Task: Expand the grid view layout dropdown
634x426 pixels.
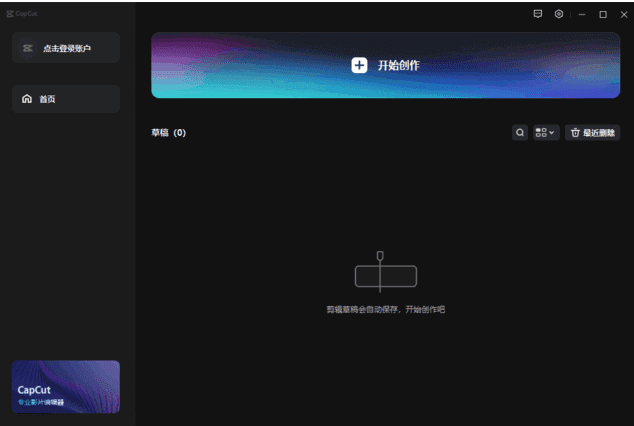Action: [546, 133]
